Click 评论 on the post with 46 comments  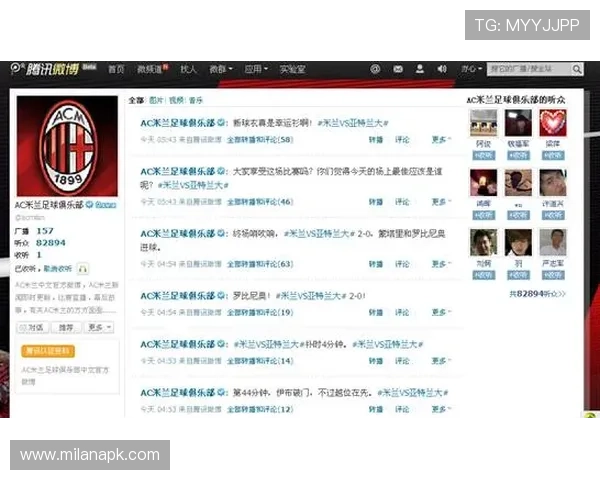pos(402,202)
